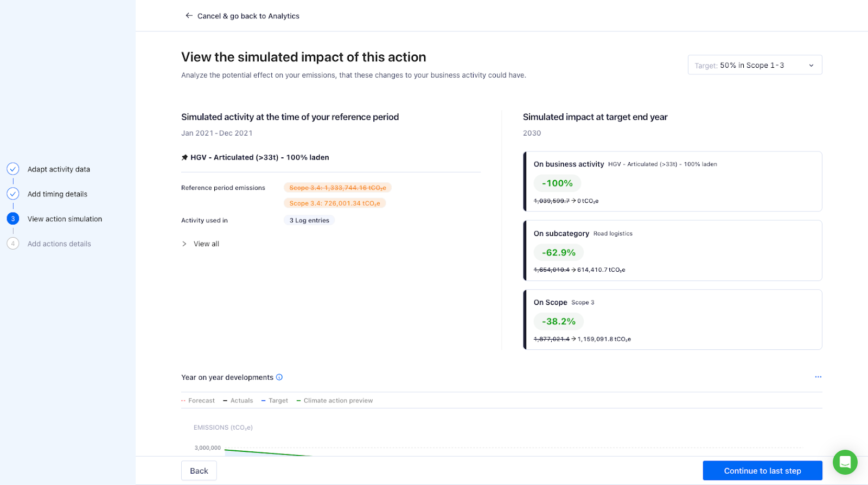868x485 pixels.
Task: Click the -100% business activity badge
Action: pyautogui.click(x=557, y=183)
